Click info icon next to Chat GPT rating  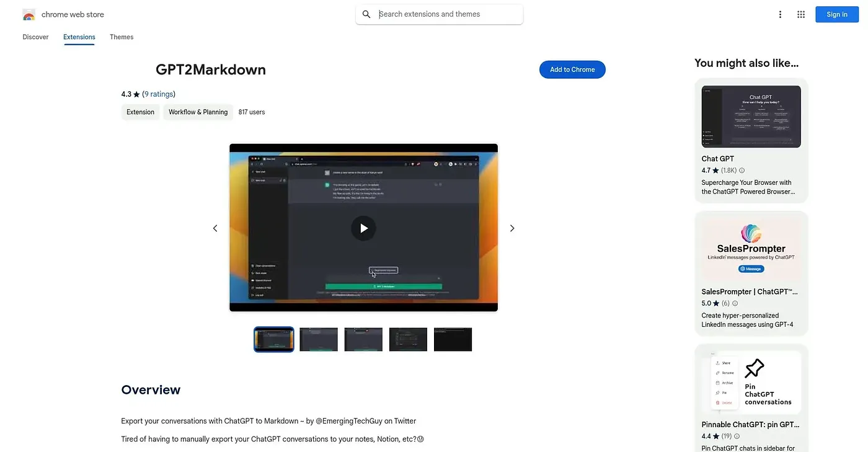(x=742, y=171)
